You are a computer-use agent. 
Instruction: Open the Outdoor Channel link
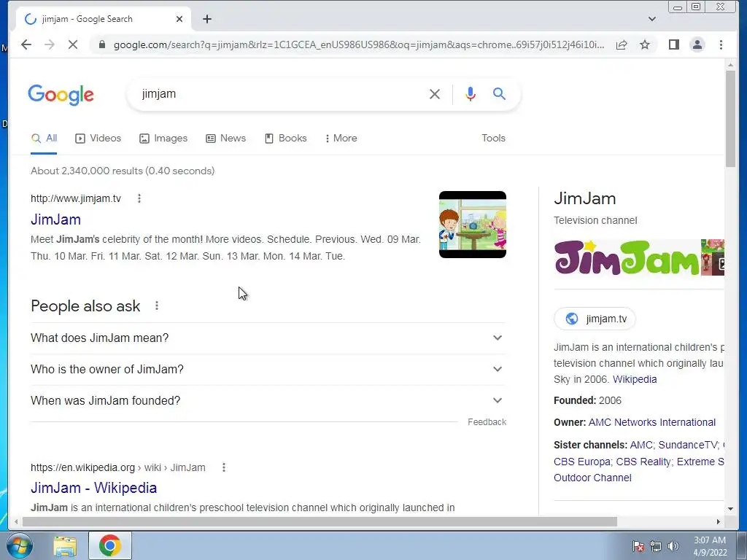tap(592, 478)
